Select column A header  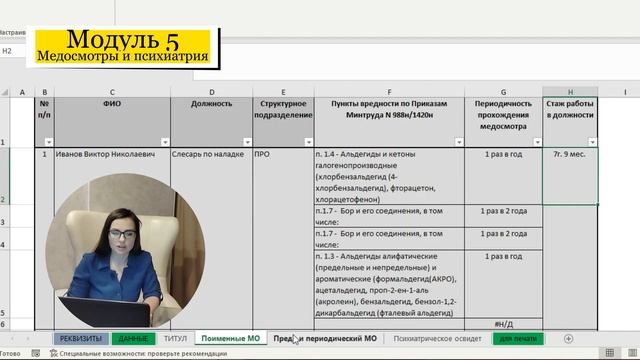(x=22, y=92)
